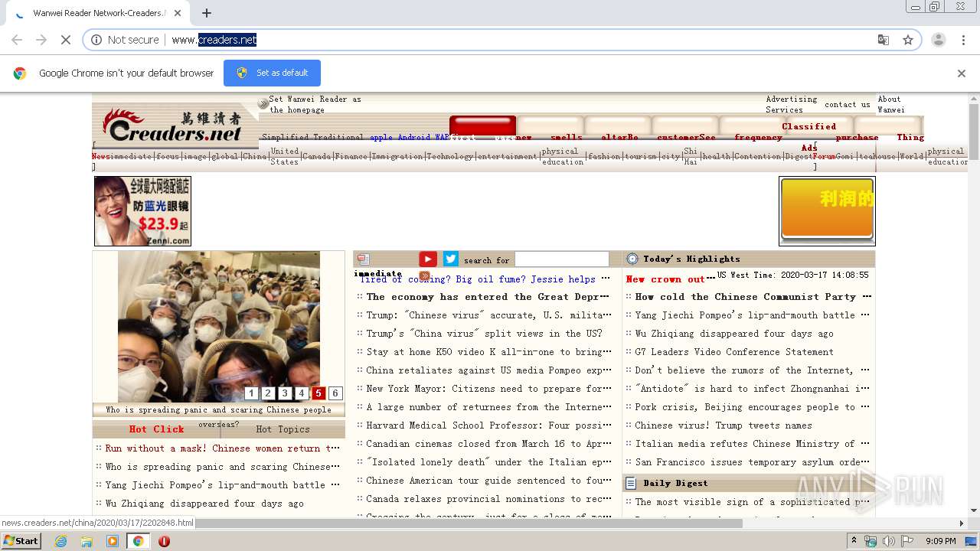The height and width of the screenshot is (551, 980).
Task: Select slideshow image number 4
Action: (302, 393)
